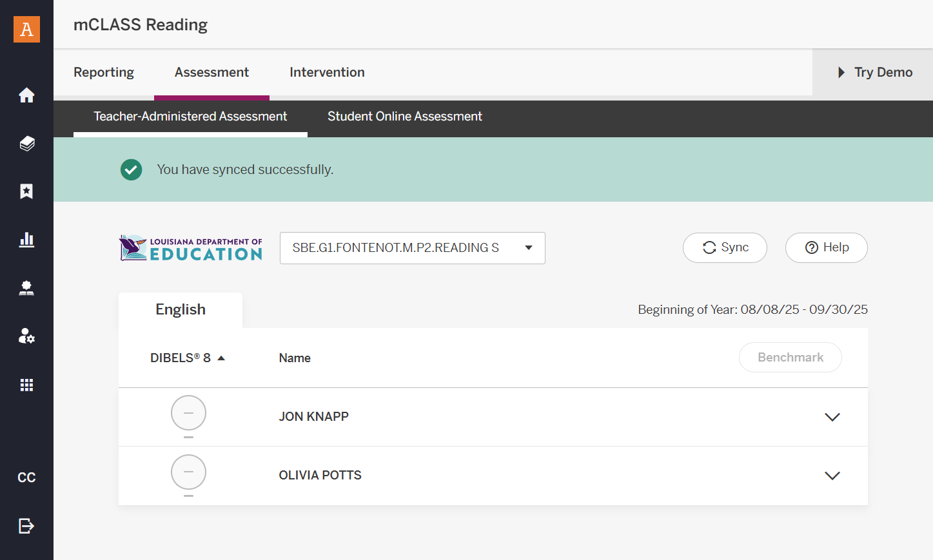Expand the Olivia Potts row chevron

(832, 476)
